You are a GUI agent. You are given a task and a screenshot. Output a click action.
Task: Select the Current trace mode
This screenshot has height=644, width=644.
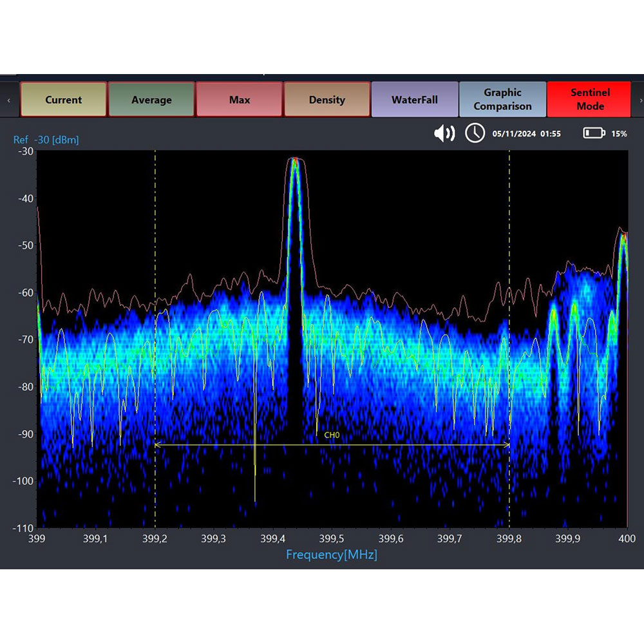(x=63, y=100)
